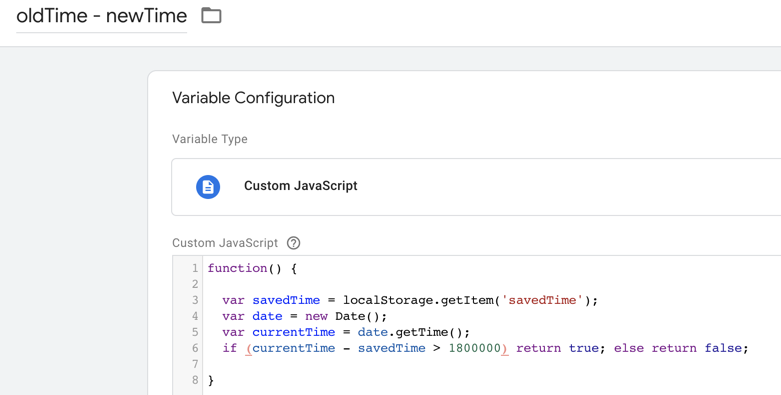Select the Custom JavaScript variable type box
The width and height of the screenshot is (781, 395).
(x=476, y=187)
